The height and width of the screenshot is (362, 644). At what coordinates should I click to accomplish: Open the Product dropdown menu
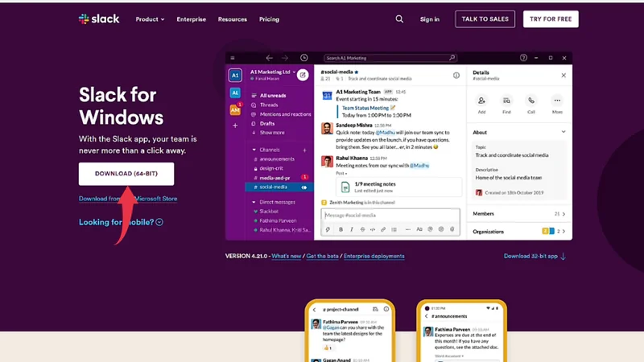pos(150,19)
